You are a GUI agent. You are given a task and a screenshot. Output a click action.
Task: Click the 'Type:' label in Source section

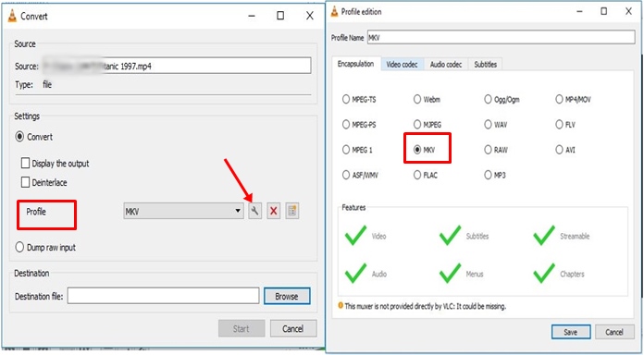click(x=24, y=85)
